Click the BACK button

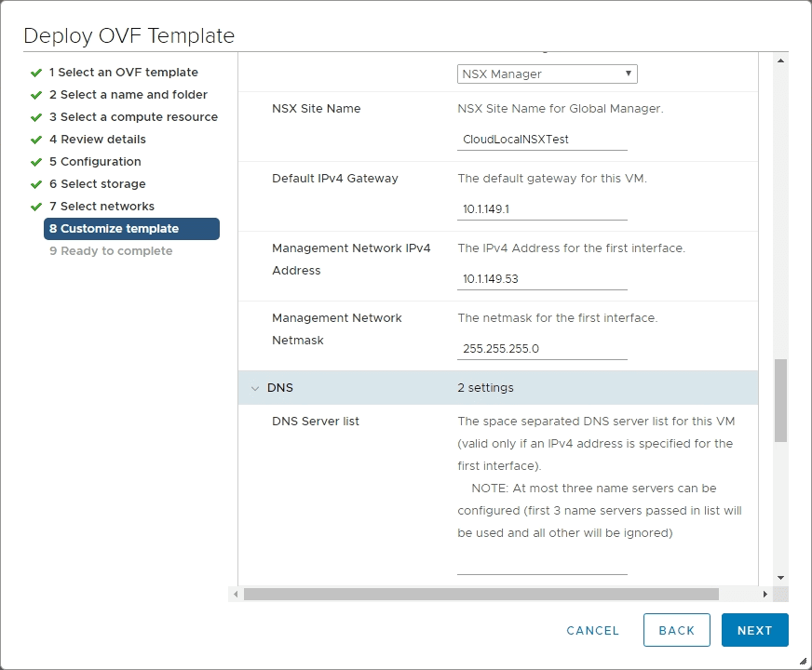click(677, 630)
